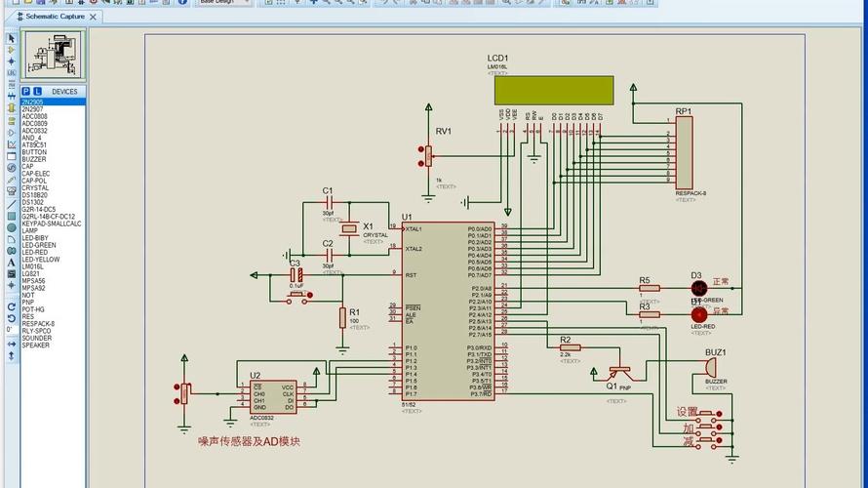Viewport: 868px width, 488px height.
Task: Click the U2 ADC0832 chip
Action: pyautogui.click(x=273, y=397)
